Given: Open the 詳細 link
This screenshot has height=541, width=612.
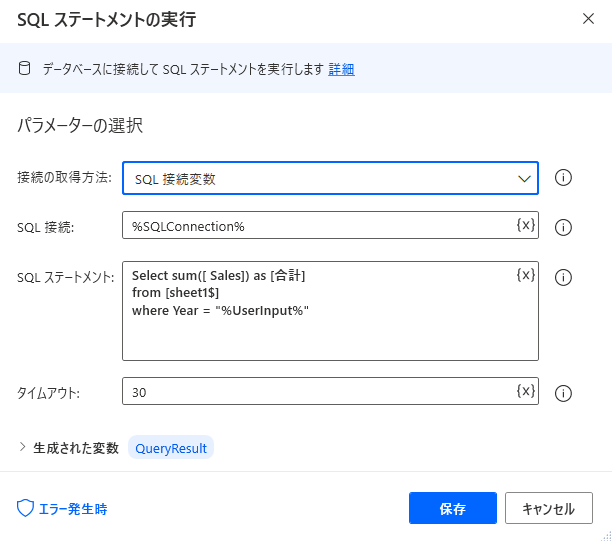Looking at the screenshot, I should tap(341, 69).
